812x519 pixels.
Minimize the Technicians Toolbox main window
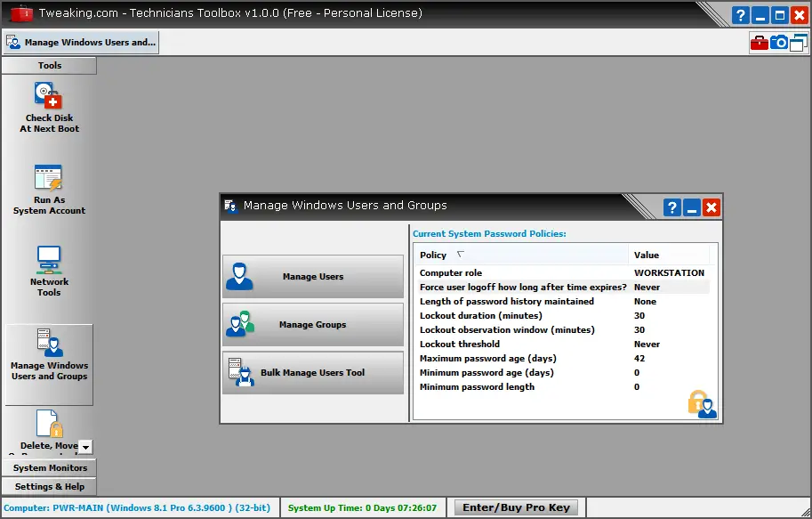click(760, 15)
